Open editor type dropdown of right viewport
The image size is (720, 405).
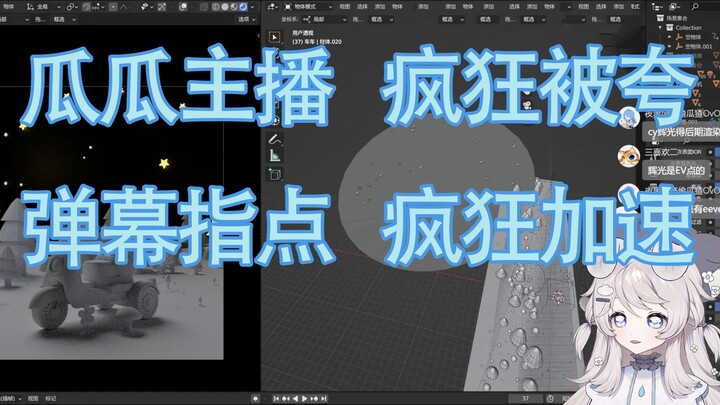click(x=273, y=7)
